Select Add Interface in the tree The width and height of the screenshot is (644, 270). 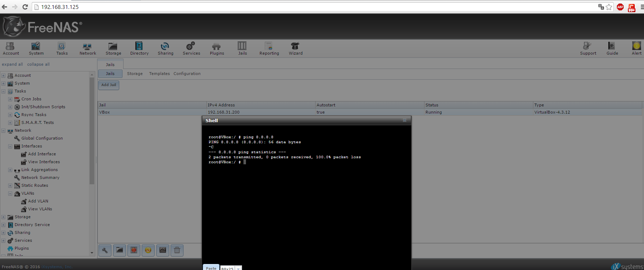pos(42,154)
